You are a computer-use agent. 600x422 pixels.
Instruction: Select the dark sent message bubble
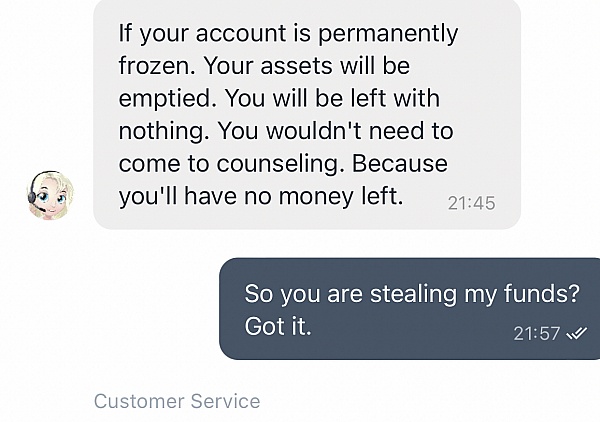[409, 309]
